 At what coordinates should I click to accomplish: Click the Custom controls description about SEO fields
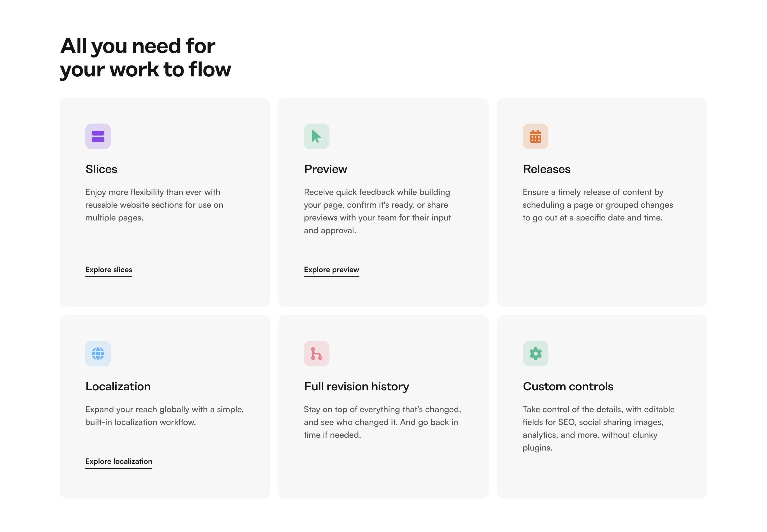(x=598, y=428)
